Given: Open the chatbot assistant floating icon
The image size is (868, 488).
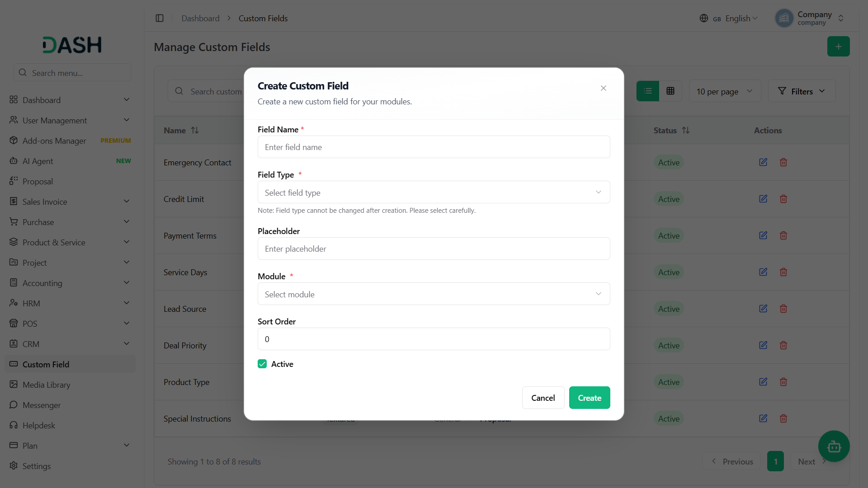Looking at the screenshot, I should coord(834,446).
